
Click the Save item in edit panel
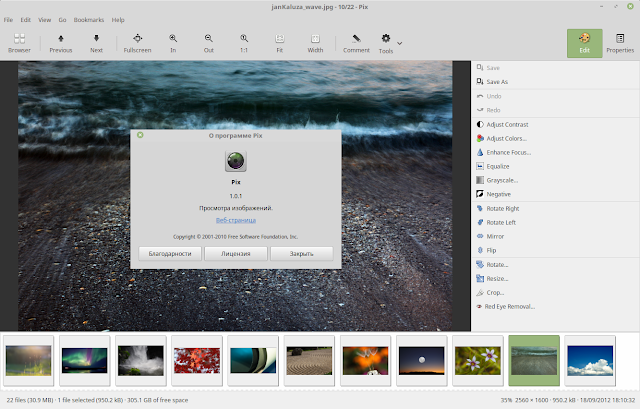coord(555,68)
